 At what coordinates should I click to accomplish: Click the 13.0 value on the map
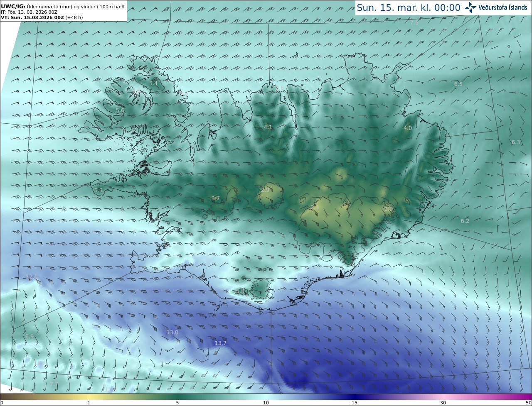pyautogui.click(x=172, y=332)
